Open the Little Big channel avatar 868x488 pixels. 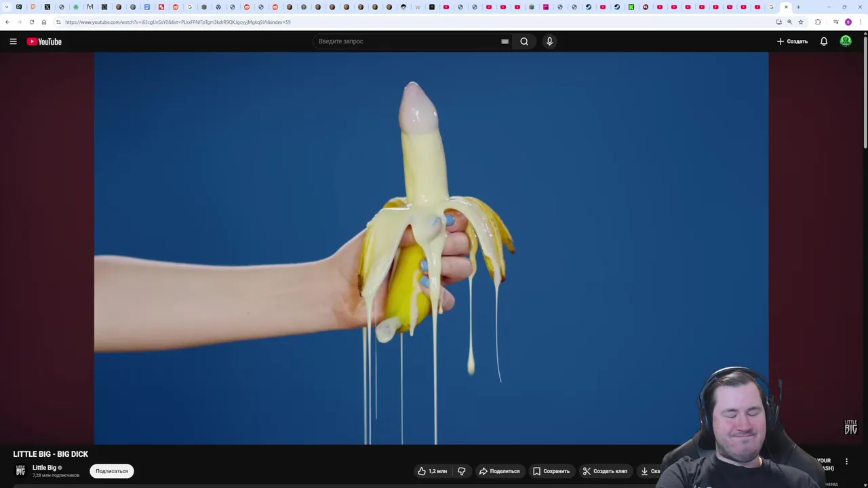coord(20,470)
